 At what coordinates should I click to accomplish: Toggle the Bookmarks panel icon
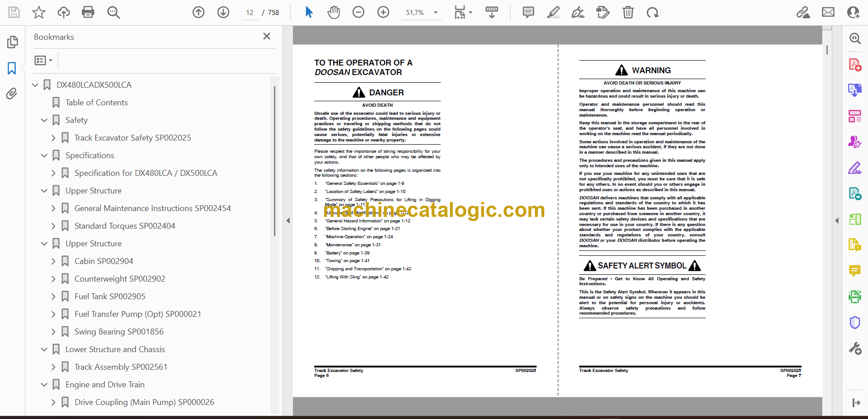coord(12,68)
